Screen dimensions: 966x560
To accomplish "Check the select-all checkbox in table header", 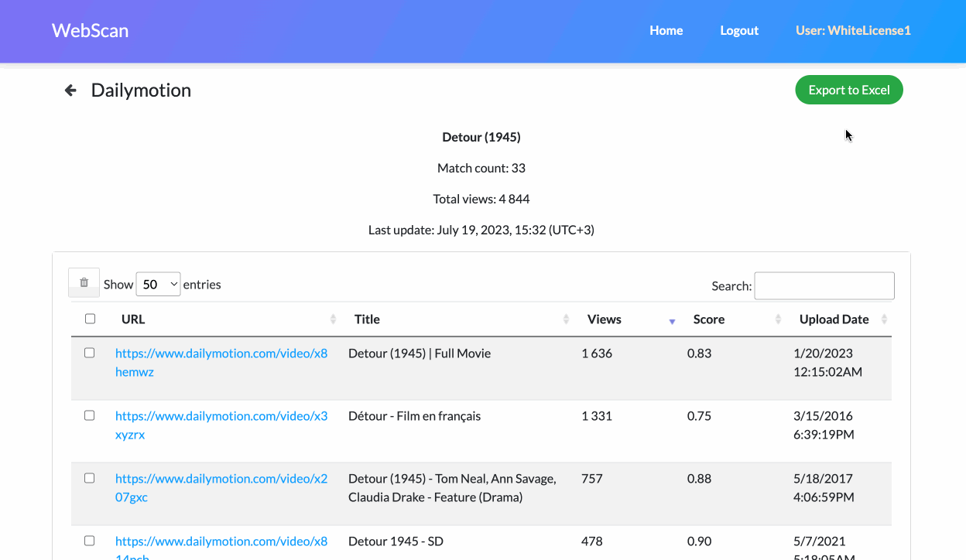I will click(x=90, y=318).
